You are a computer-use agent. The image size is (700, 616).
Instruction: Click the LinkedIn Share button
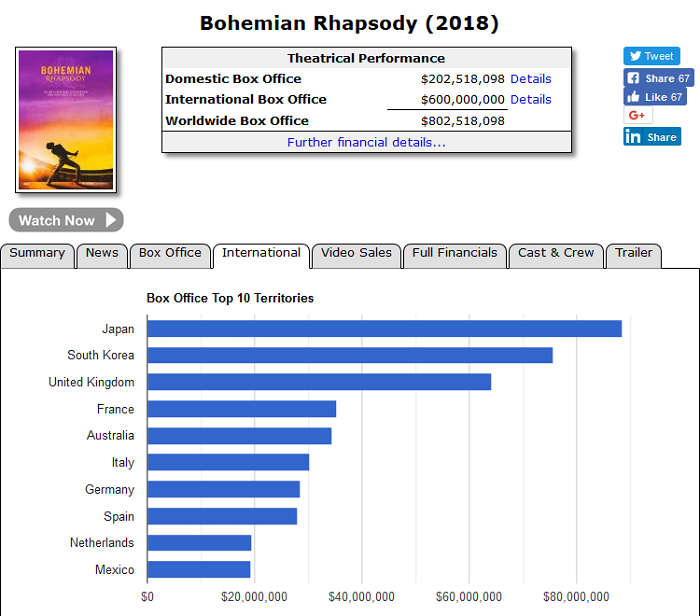(x=652, y=137)
